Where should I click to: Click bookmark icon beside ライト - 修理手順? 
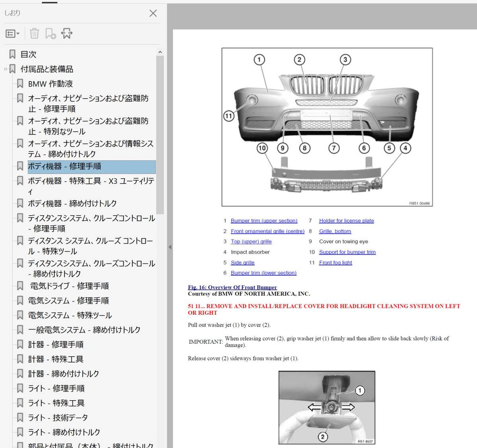tap(20, 389)
